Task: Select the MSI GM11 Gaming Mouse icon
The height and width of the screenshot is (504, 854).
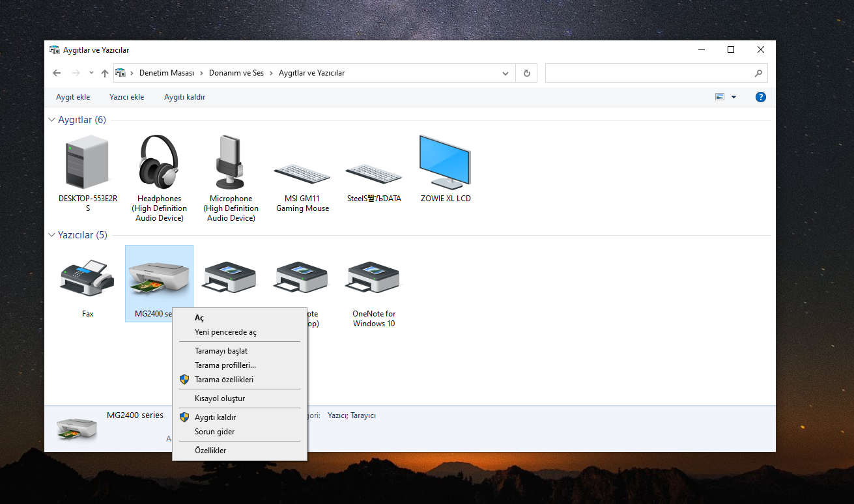Action: [302, 175]
